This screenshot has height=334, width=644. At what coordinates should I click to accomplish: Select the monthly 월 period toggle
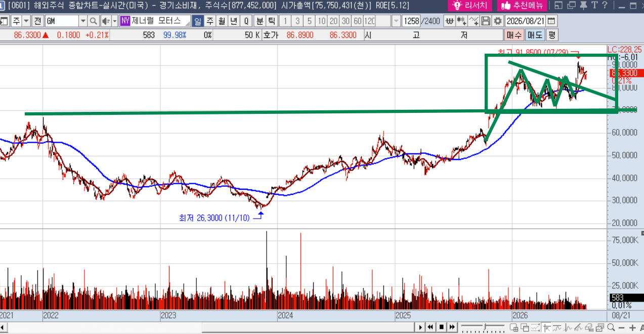tap(221, 21)
